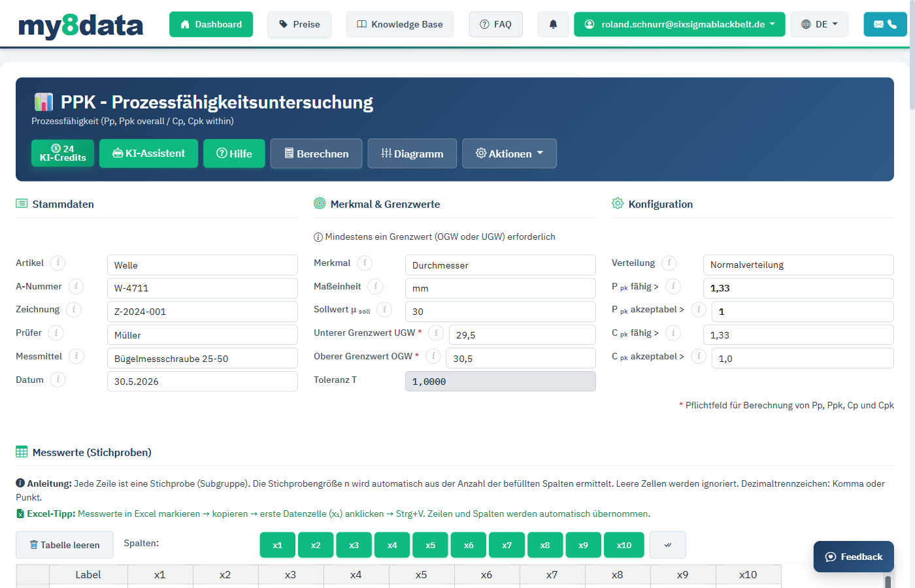Toggle column x2

coord(316,545)
